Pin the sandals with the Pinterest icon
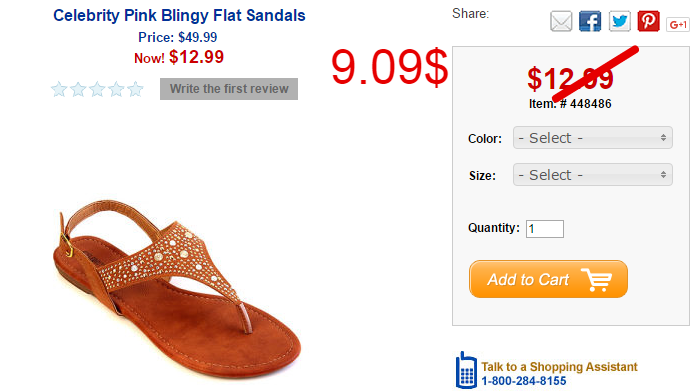 [x=649, y=21]
